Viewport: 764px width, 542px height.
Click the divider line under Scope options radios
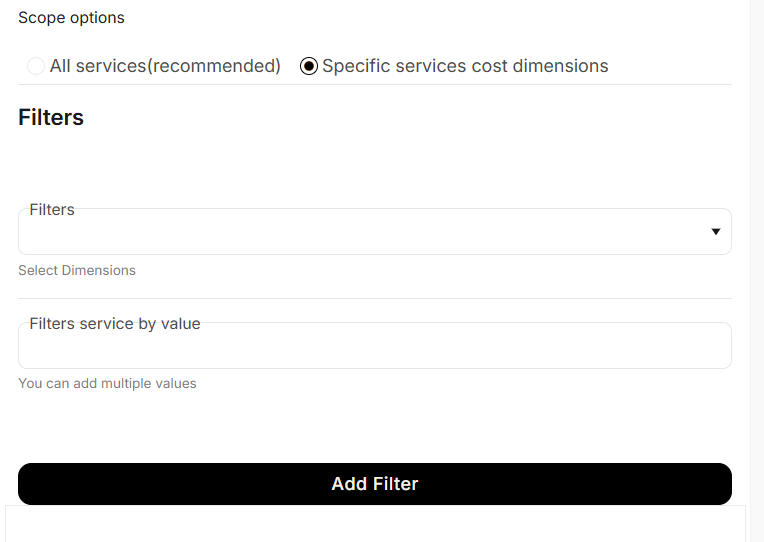(x=374, y=85)
